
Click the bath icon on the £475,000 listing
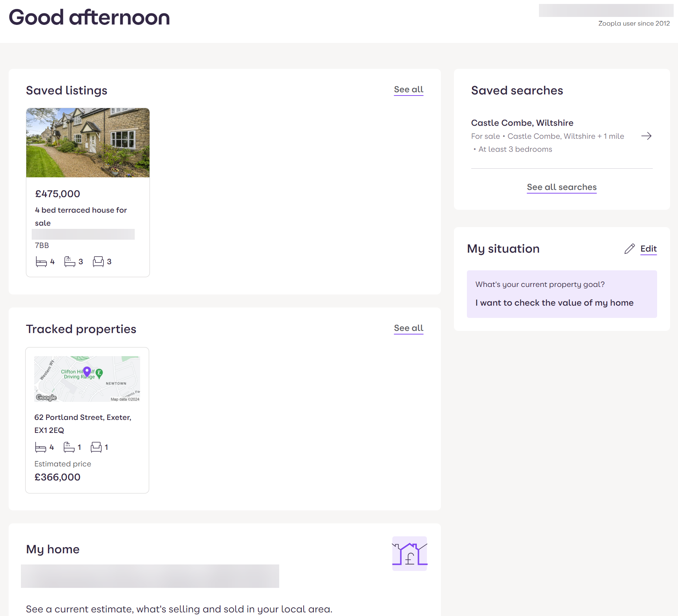[70, 262]
